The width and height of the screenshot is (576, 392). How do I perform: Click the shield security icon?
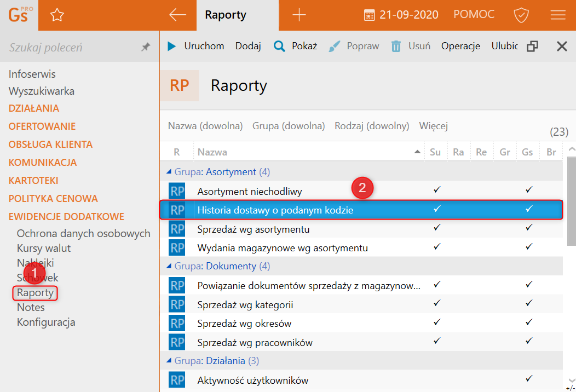(521, 15)
